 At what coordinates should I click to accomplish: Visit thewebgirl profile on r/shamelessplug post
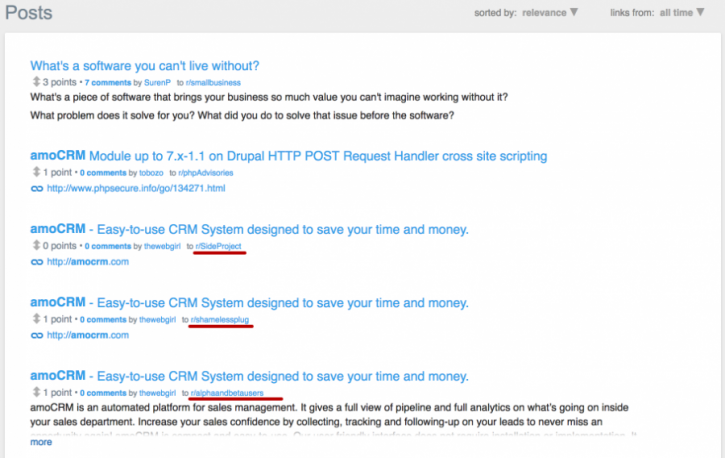(x=158, y=320)
